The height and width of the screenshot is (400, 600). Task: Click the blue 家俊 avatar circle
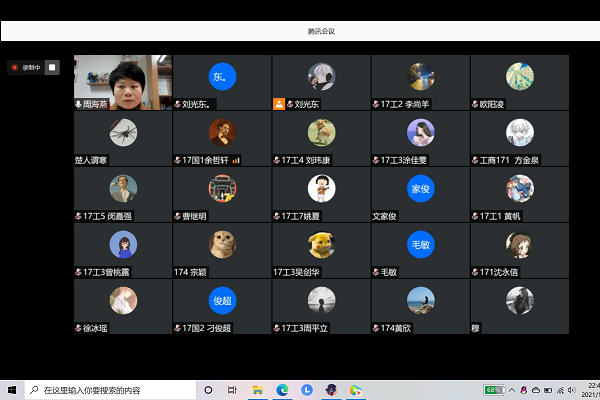coord(420,188)
